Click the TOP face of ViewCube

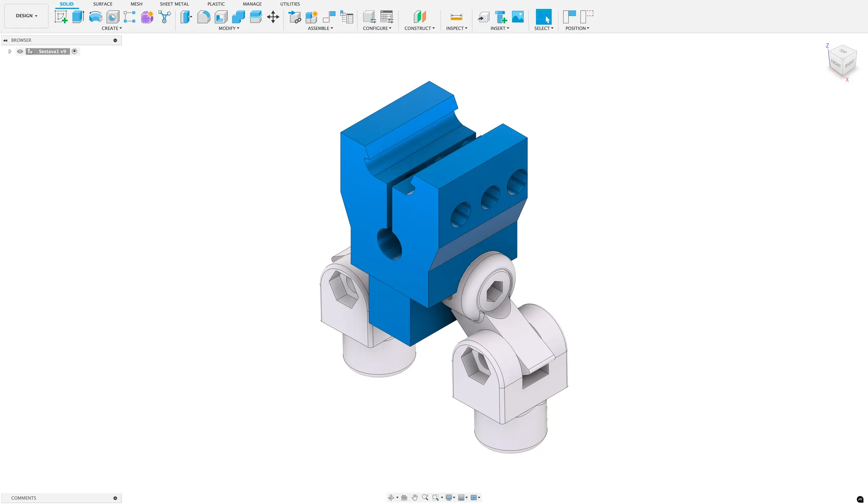tap(843, 51)
